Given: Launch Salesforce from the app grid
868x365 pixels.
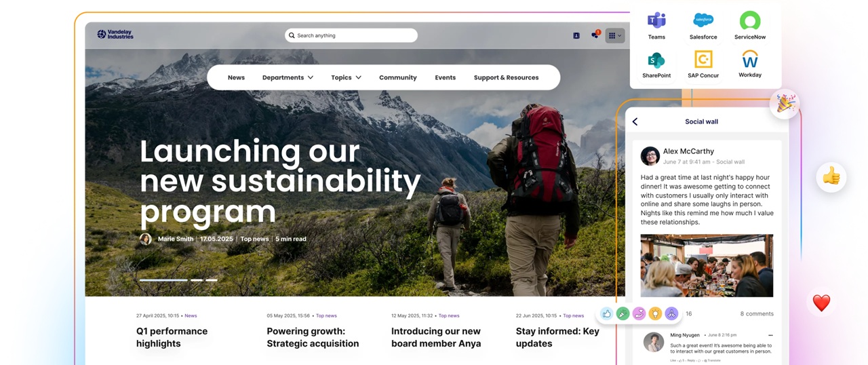Looking at the screenshot, I should click(x=703, y=26).
